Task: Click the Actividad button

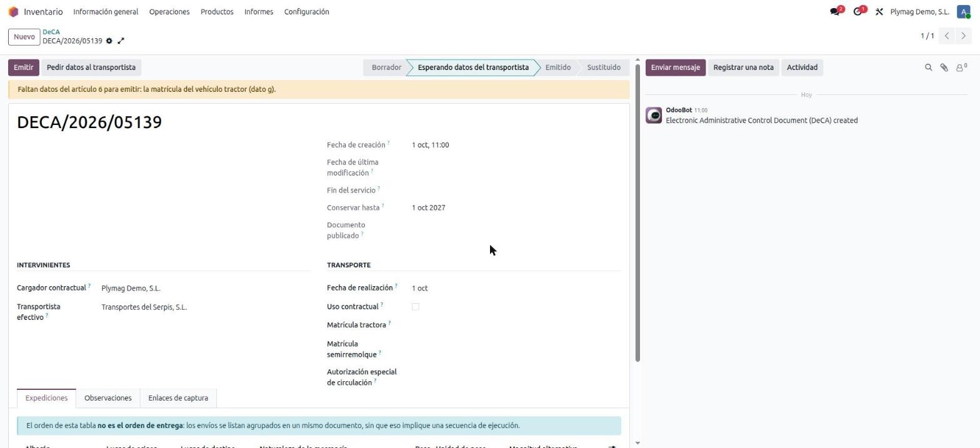Action: (802, 67)
